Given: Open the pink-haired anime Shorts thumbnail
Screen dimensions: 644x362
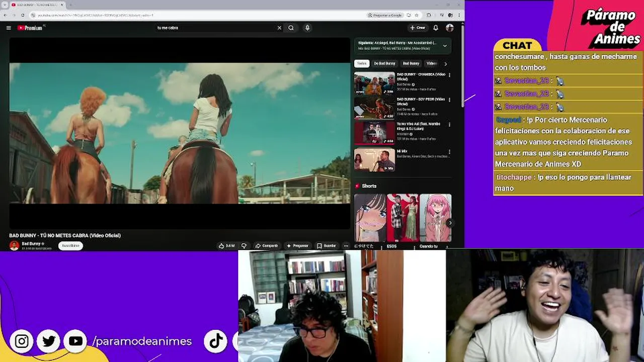Looking at the screenshot, I should coord(435,218).
